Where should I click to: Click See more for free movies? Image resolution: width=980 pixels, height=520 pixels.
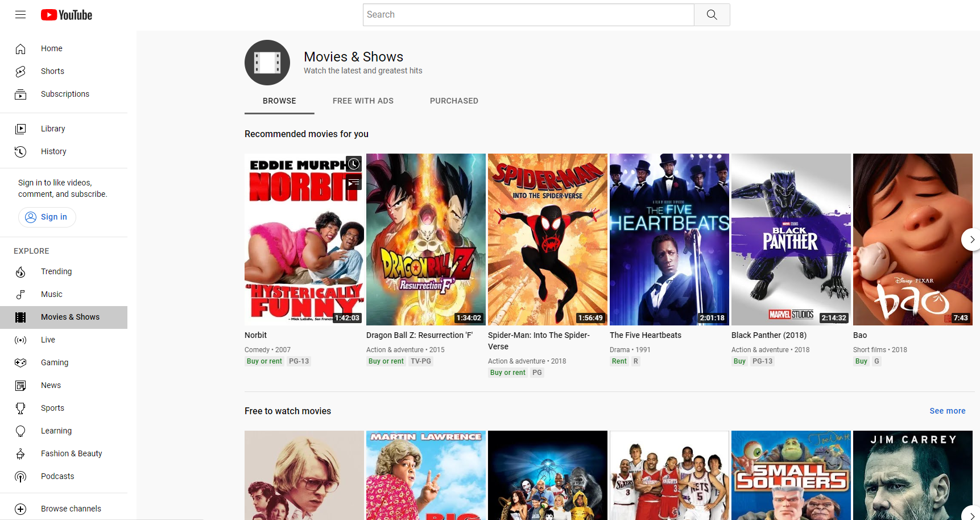click(x=947, y=411)
